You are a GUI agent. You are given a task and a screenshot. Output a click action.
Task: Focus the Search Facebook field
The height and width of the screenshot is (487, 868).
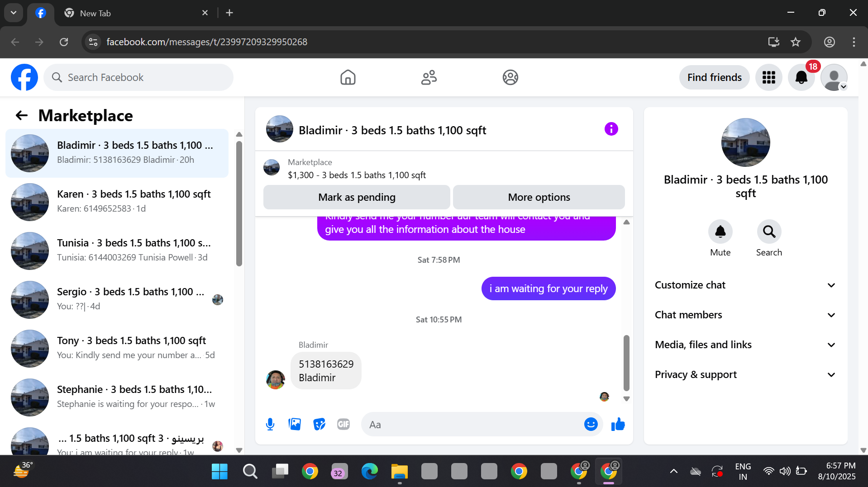[138, 77]
